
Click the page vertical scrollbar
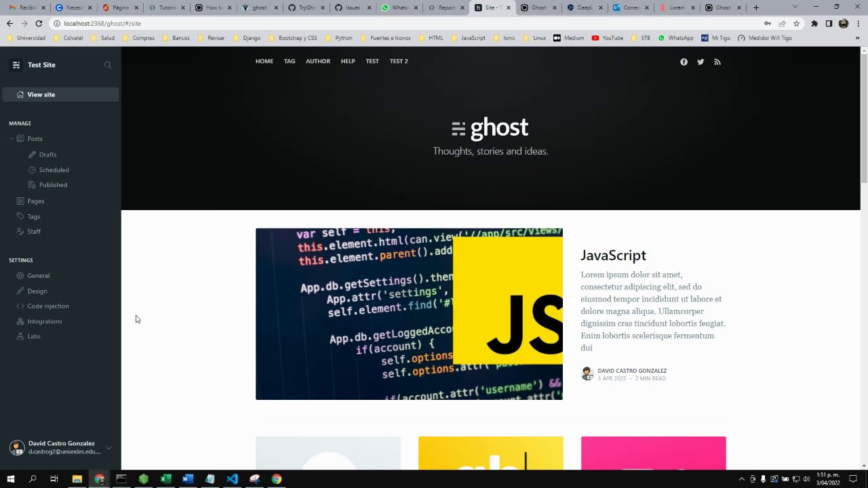click(864, 119)
